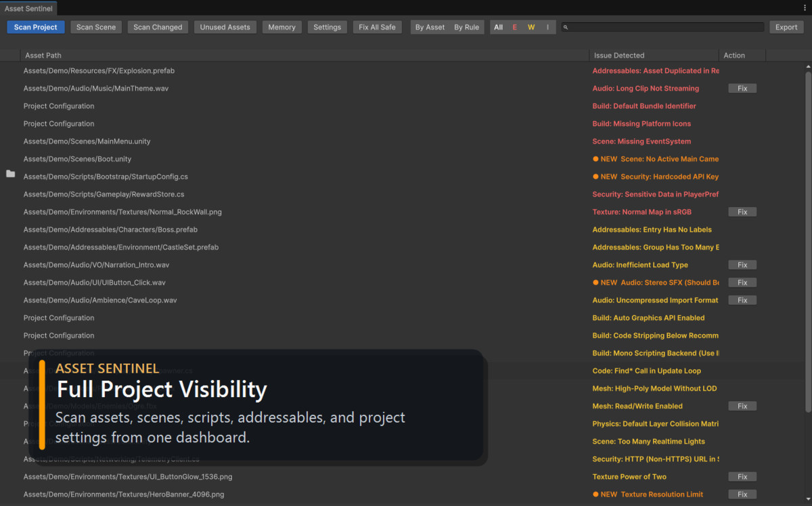The height and width of the screenshot is (506, 812).
Task: Group results By Rule
Action: [x=466, y=27]
